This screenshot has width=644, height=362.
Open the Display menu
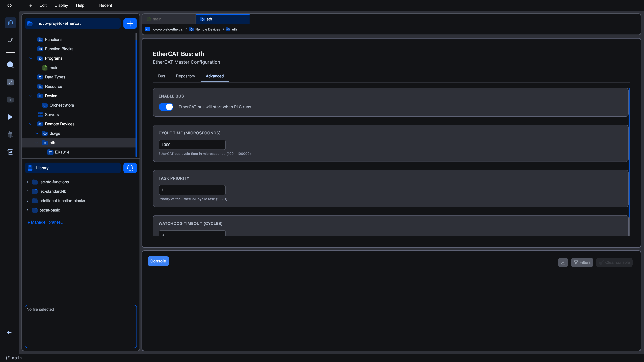coord(61,5)
